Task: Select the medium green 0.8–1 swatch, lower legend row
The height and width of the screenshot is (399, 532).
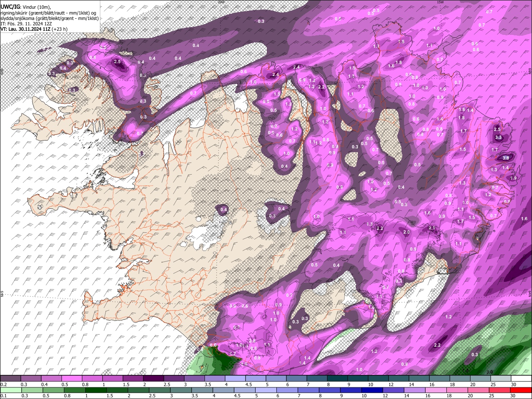Action: 74,390
